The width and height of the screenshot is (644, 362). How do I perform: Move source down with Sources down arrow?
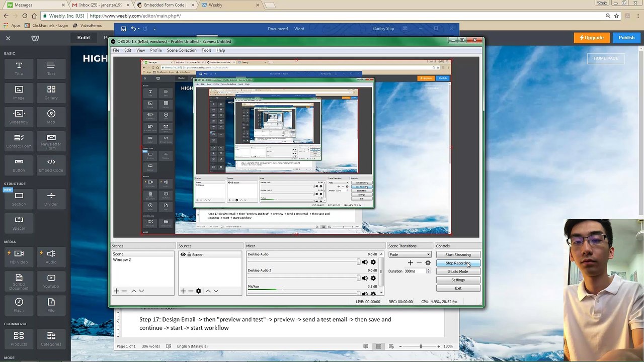(216, 291)
